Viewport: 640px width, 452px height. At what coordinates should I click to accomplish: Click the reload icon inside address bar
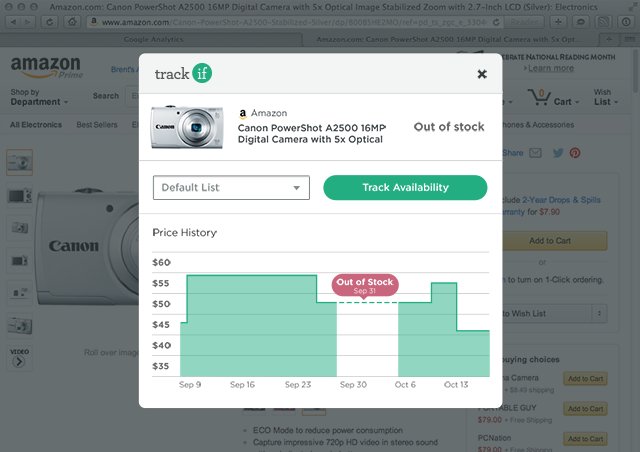pyautogui.click(x=496, y=22)
